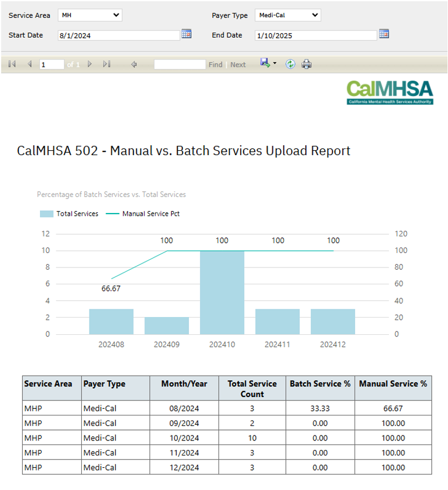The width and height of the screenshot is (448, 490).
Task: Click the Manual Service Pct legend line
Action: point(112,214)
